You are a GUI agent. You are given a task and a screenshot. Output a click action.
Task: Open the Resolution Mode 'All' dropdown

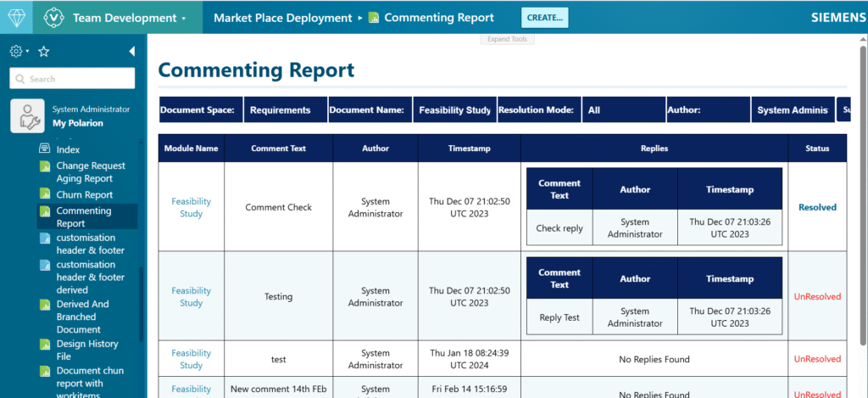[x=623, y=110]
